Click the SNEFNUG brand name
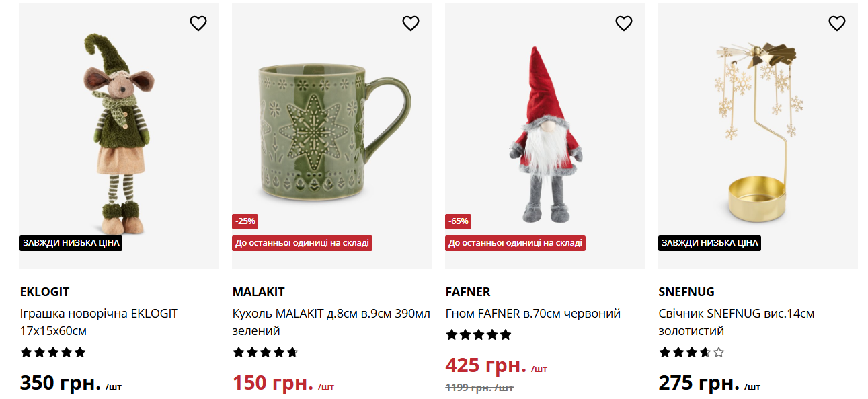This screenshot has width=868, height=399. (686, 292)
